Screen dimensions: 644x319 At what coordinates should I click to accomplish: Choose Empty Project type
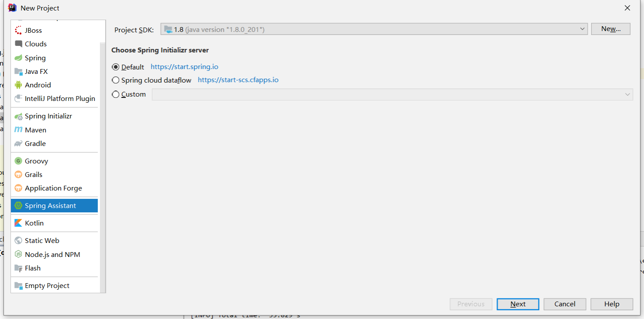pyautogui.click(x=54, y=286)
